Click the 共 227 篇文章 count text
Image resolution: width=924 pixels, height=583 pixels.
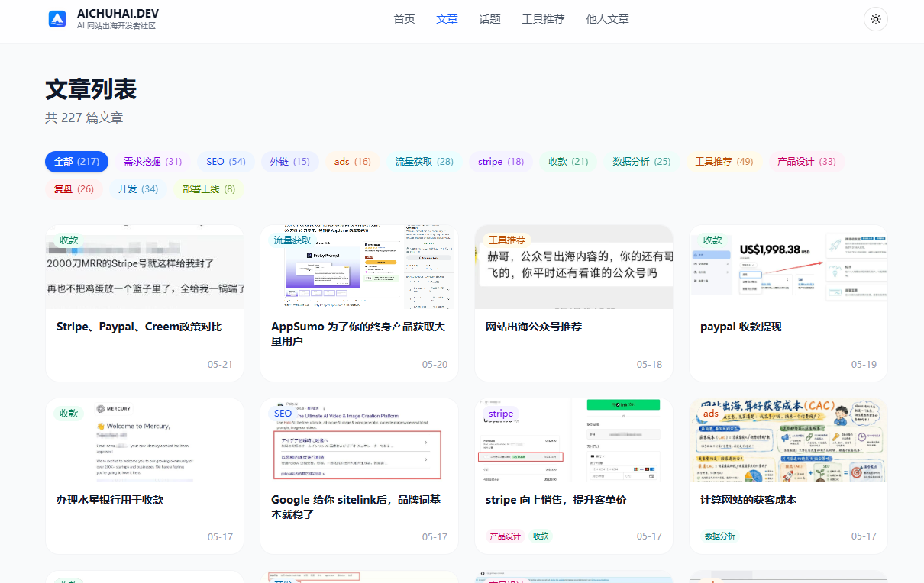(x=84, y=118)
